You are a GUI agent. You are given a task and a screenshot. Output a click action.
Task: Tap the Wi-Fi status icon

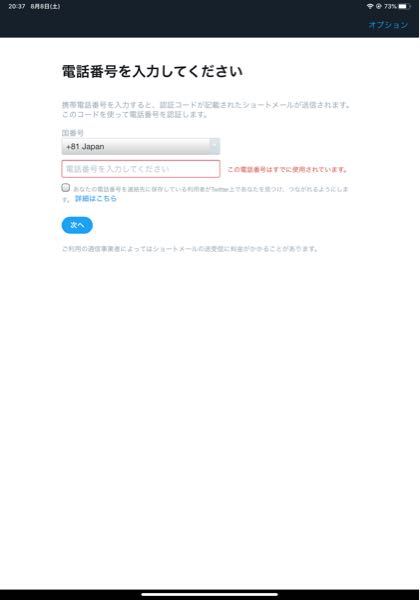click(x=370, y=7)
